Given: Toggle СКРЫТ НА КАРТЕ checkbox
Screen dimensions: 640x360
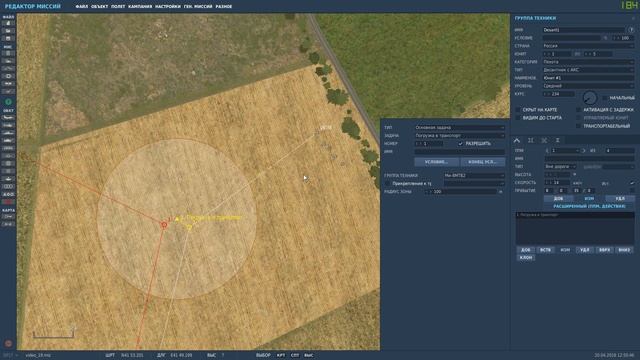Looking at the screenshot, I should pyautogui.click(x=518, y=110).
